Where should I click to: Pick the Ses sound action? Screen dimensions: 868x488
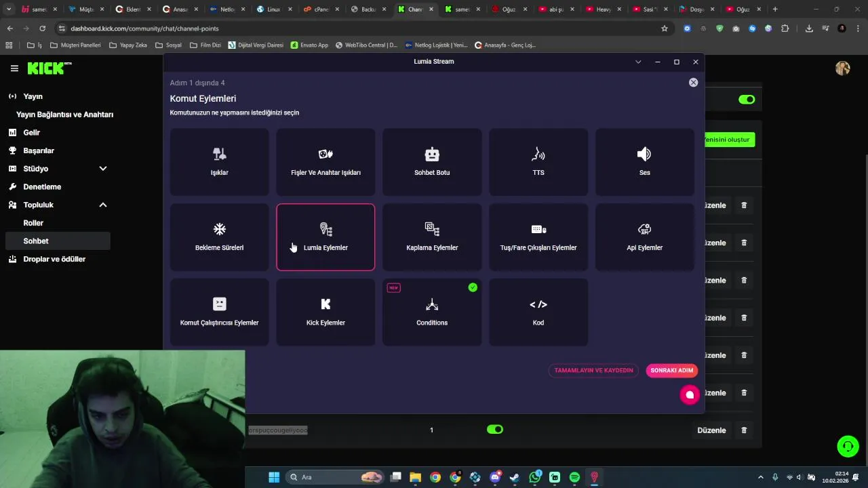pyautogui.click(x=644, y=162)
